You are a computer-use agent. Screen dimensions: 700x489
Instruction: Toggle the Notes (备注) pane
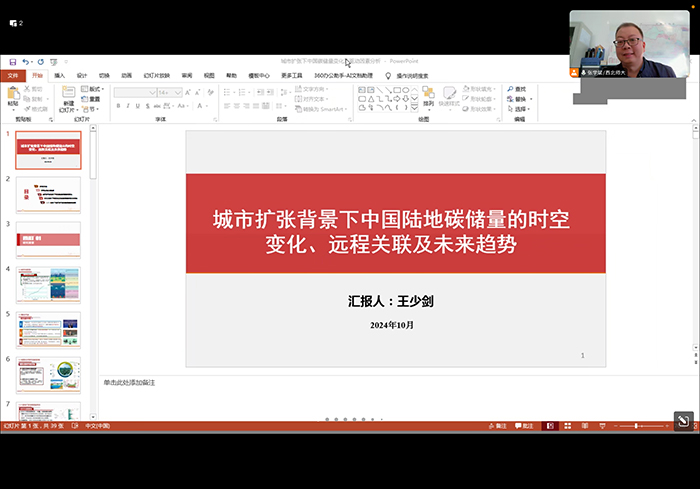tap(495, 426)
